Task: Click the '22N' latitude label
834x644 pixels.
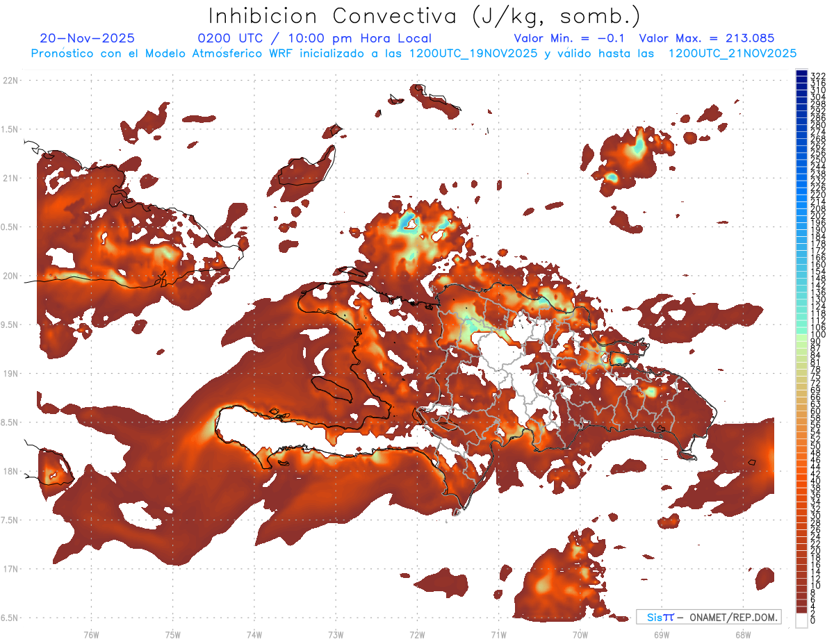Action: point(10,80)
